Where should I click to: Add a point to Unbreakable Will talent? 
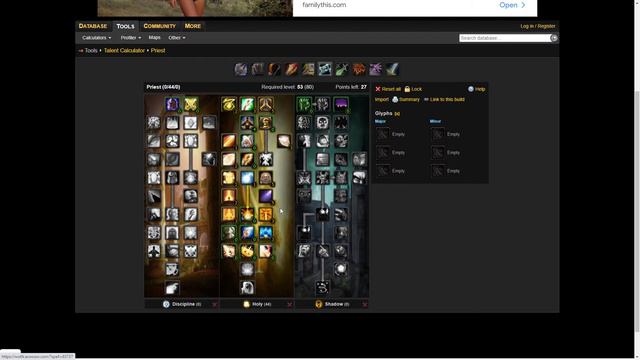click(x=172, y=104)
